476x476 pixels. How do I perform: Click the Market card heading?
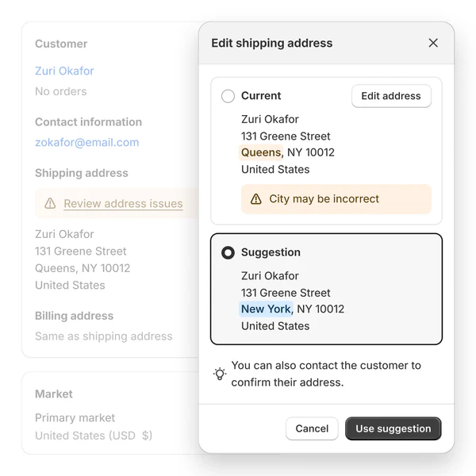53,393
